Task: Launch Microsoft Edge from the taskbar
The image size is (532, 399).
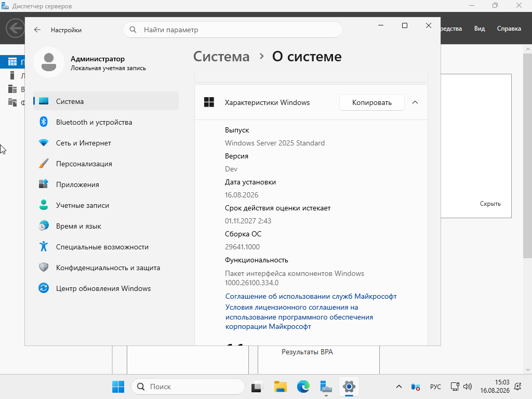Action: [303, 387]
